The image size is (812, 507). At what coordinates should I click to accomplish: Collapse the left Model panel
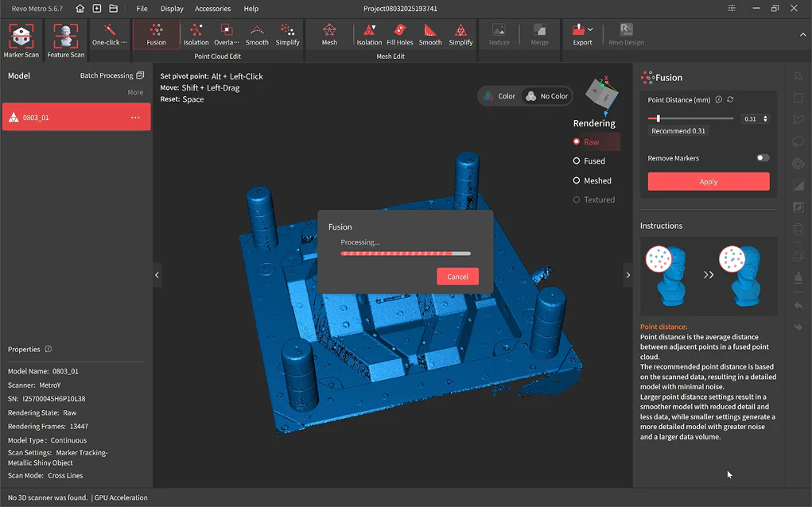157,275
